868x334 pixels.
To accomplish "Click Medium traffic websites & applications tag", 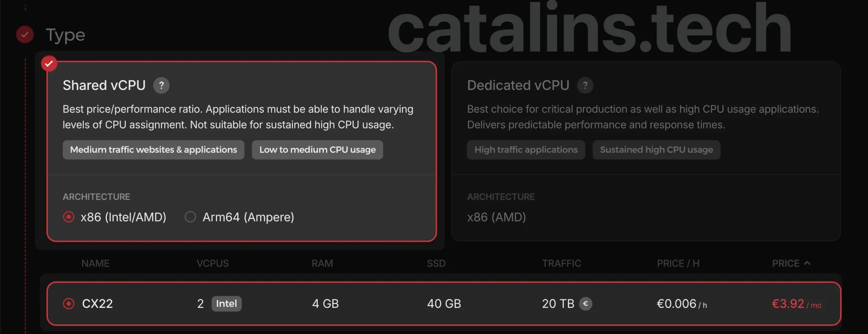I will coord(154,150).
